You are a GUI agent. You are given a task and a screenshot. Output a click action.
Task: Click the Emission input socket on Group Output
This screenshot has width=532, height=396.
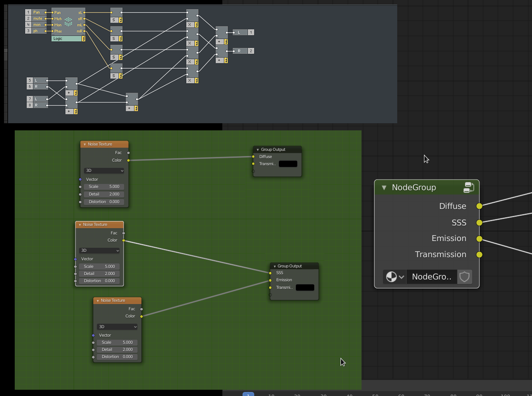point(270,280)
